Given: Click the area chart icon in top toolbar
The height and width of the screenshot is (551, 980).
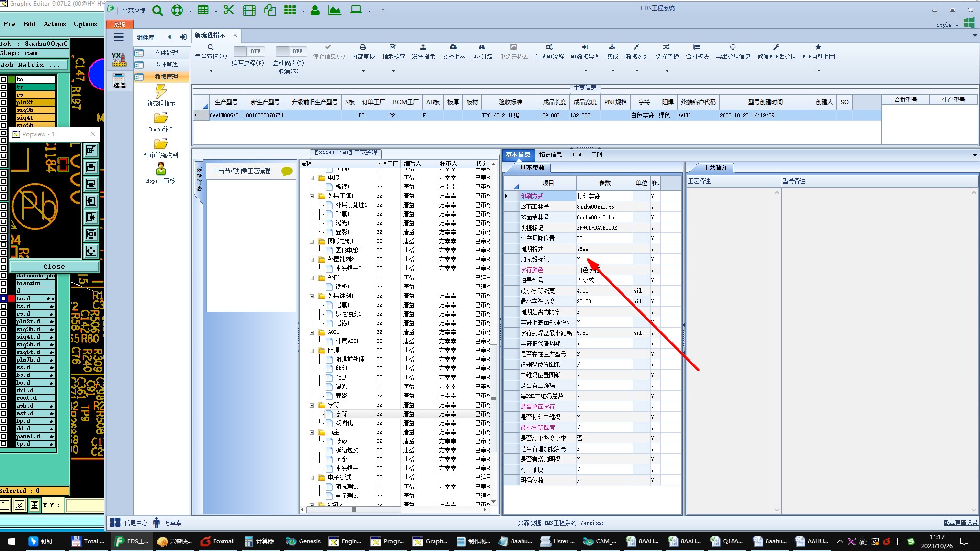Looking at the screenshot, I should 334,10.
